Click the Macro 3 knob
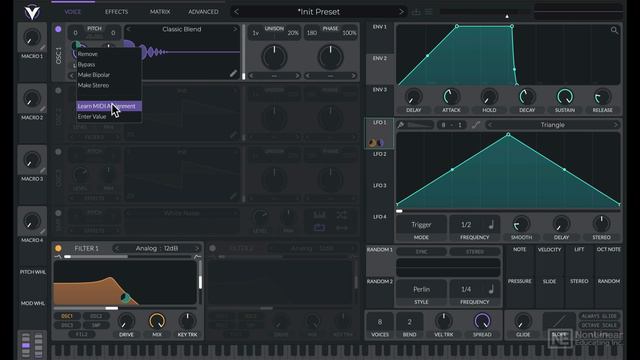This screenshot has height=360, width=640. point(32,160)
